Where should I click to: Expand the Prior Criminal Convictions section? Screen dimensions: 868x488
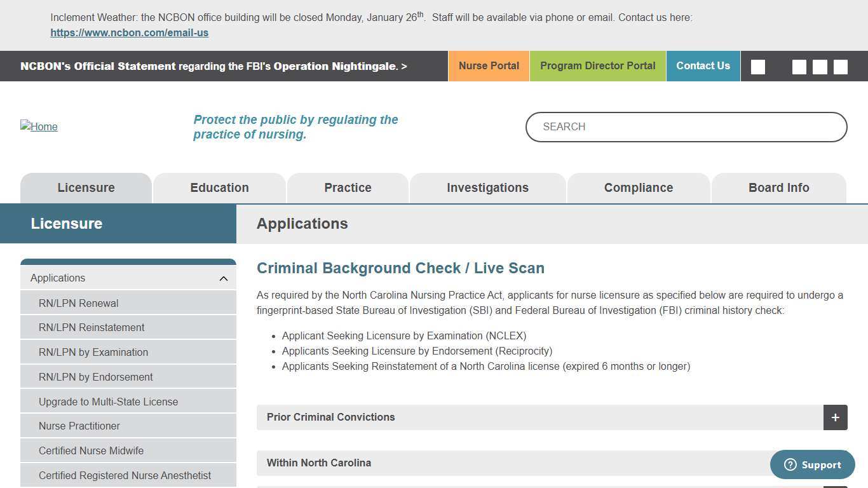click(835, 417)
